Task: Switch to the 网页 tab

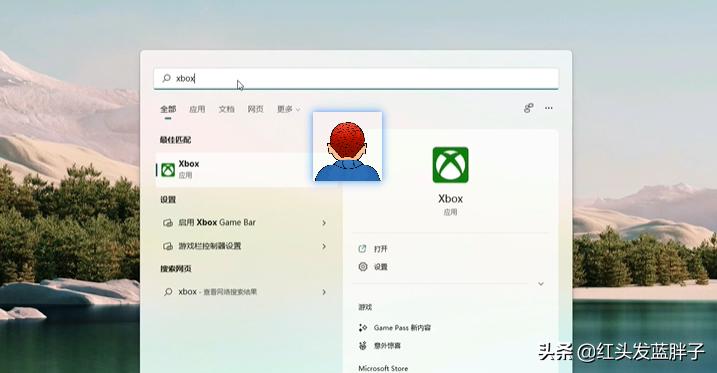Action: click(x=256, y=109)
